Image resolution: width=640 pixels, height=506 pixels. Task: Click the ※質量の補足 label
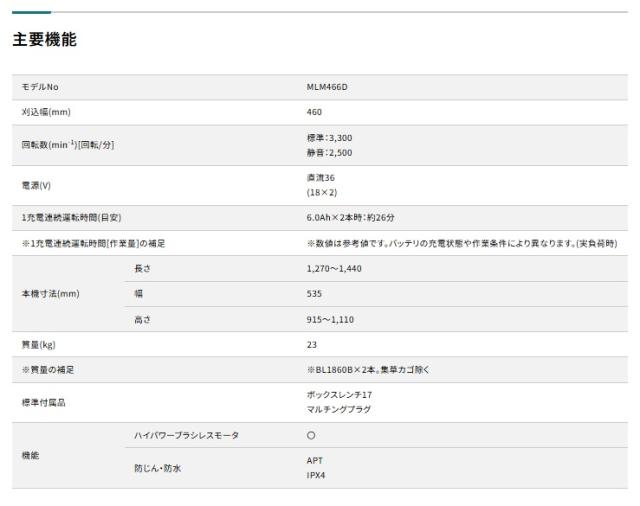(x=48, y=370)
